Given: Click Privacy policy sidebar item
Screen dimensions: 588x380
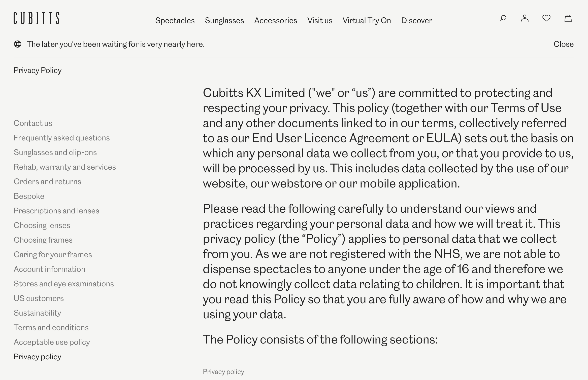Looking at the screenshot, I should coord(37,356).
